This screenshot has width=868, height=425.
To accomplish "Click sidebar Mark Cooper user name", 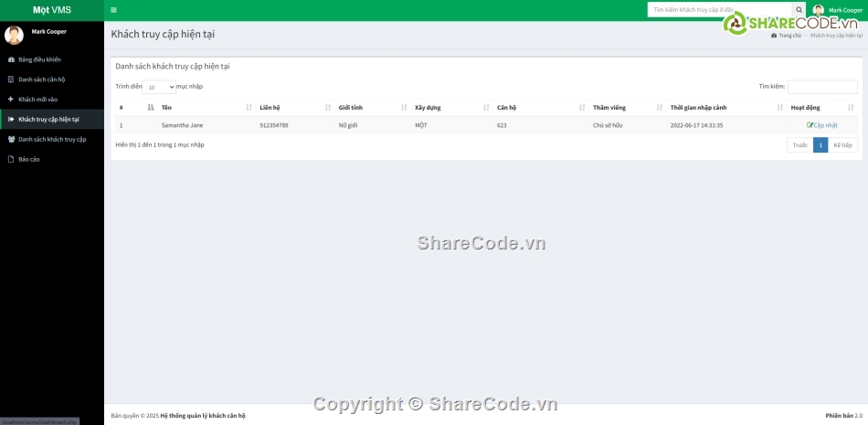I will [x=48, y=32].
